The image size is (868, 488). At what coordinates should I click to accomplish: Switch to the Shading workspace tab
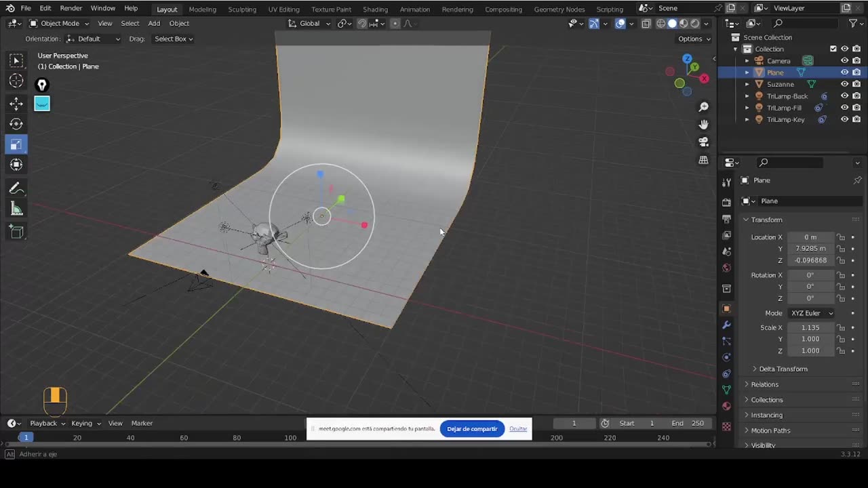pyautogui.click(x=375, y=9)
